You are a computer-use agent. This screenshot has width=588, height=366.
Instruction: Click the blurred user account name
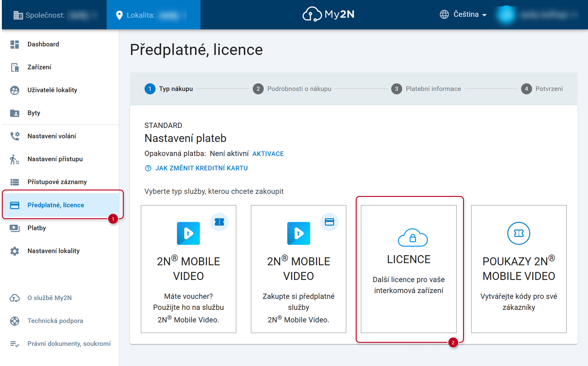point(549,15)
